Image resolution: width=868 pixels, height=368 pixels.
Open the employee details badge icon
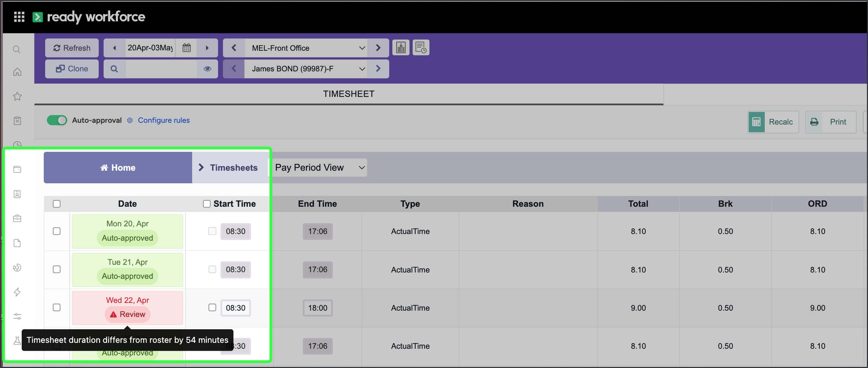(x=401, y=48)
